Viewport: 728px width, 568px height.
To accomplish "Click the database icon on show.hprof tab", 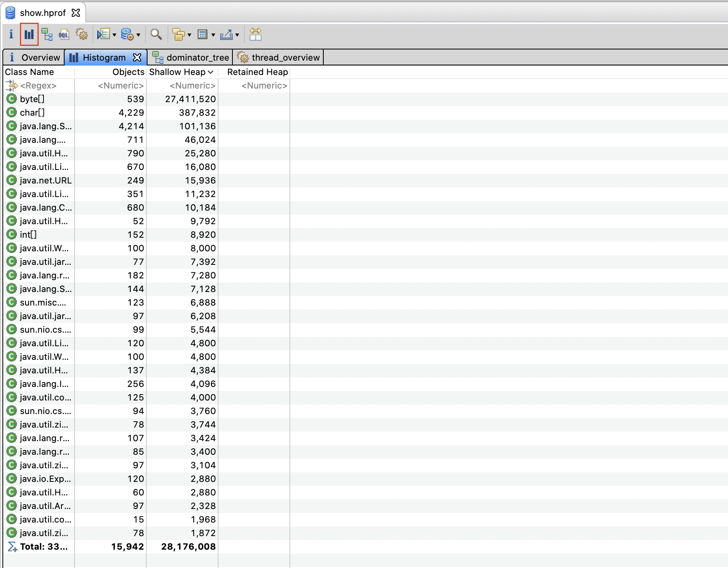I will coord(10,13).
